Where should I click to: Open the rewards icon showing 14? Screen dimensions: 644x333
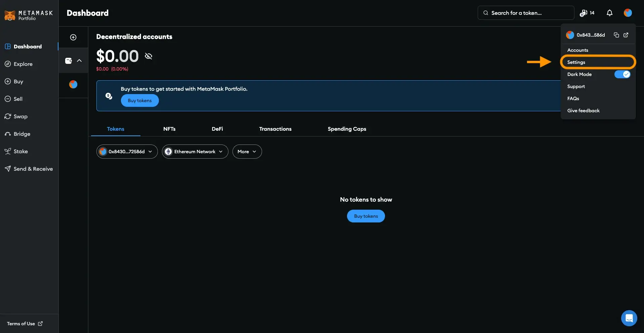[587, 13]
